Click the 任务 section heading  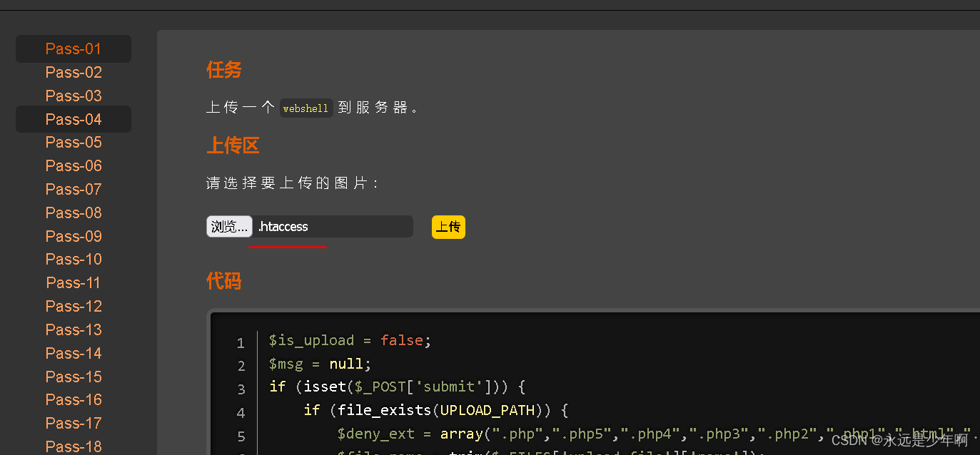(224, 70)
